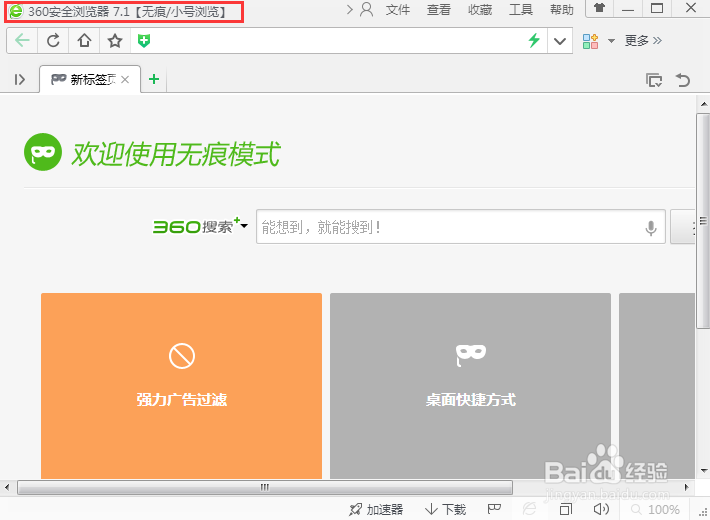Open the 下载 downloads manager
This screenshot has width=710, height=520.
coord(446,510)
